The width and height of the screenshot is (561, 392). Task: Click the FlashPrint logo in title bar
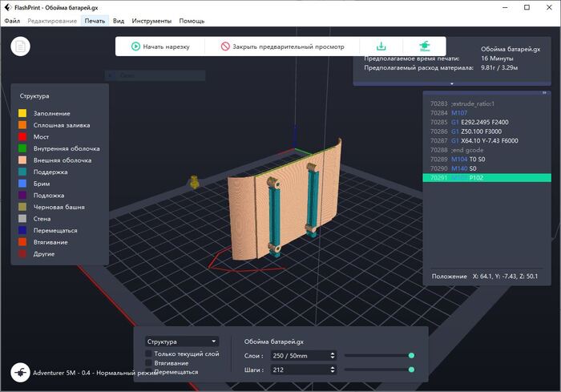7,7
